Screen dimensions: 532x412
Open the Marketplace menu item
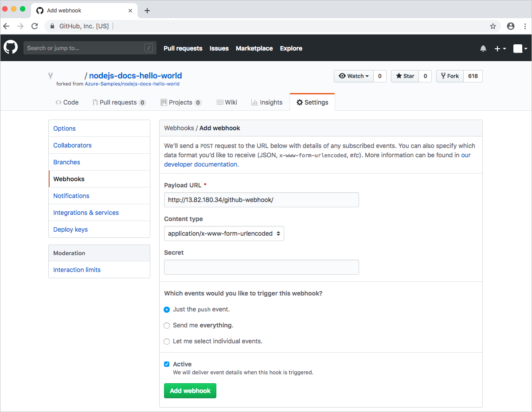point(254,48)
